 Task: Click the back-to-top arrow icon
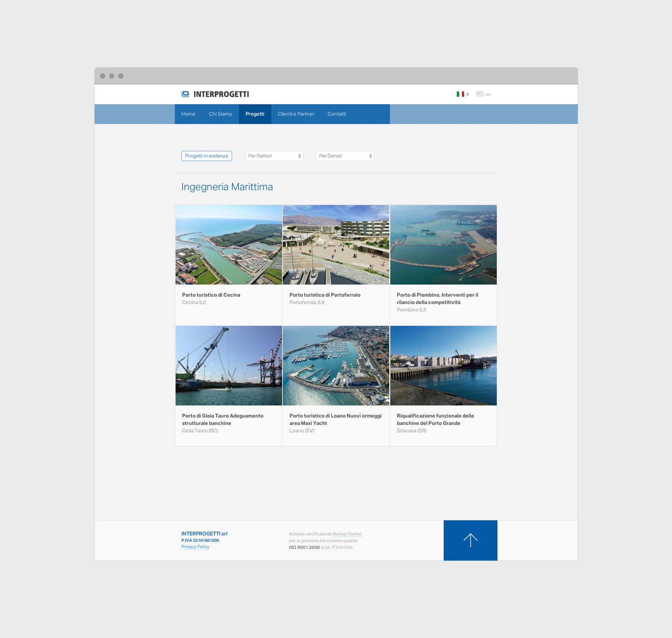470,540
